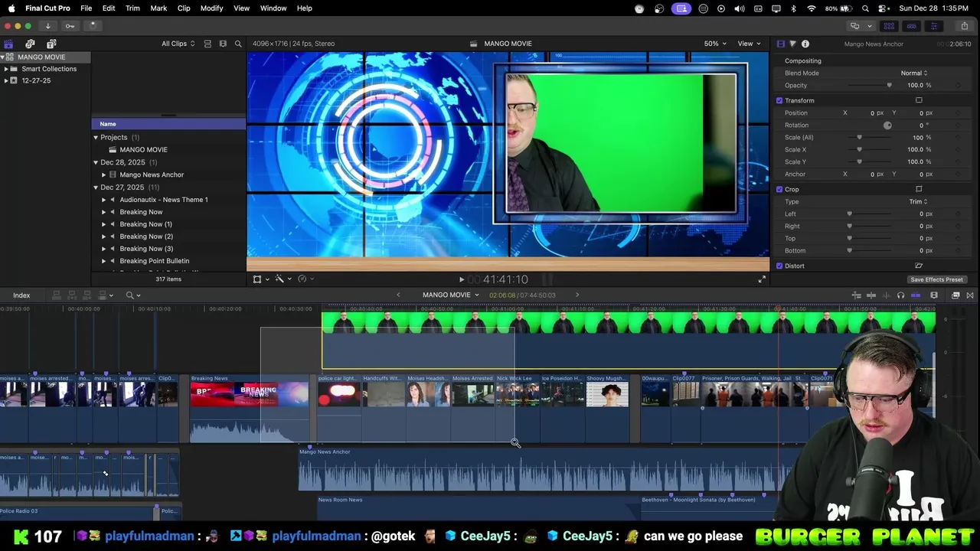Viewport: 980px width, 551px height.
Task: Open the Color inspector triangle tab
Action: (792, 44)
